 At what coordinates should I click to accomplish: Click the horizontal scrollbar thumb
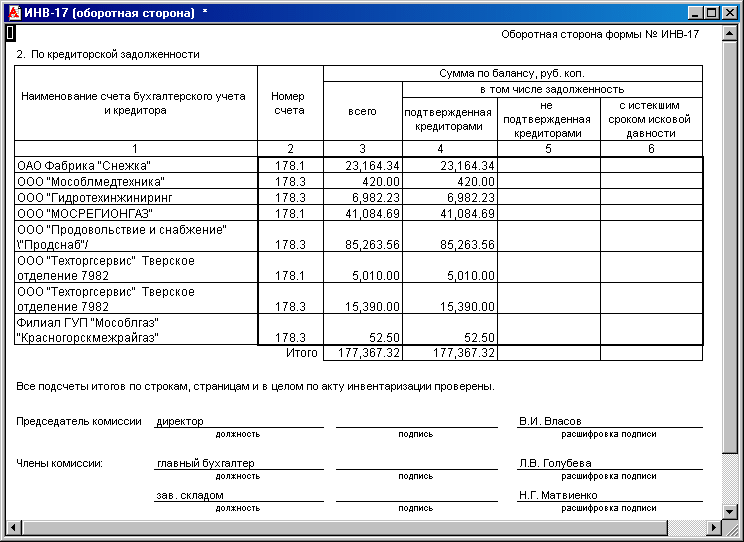pyautogui.click(x=344, y=527)
